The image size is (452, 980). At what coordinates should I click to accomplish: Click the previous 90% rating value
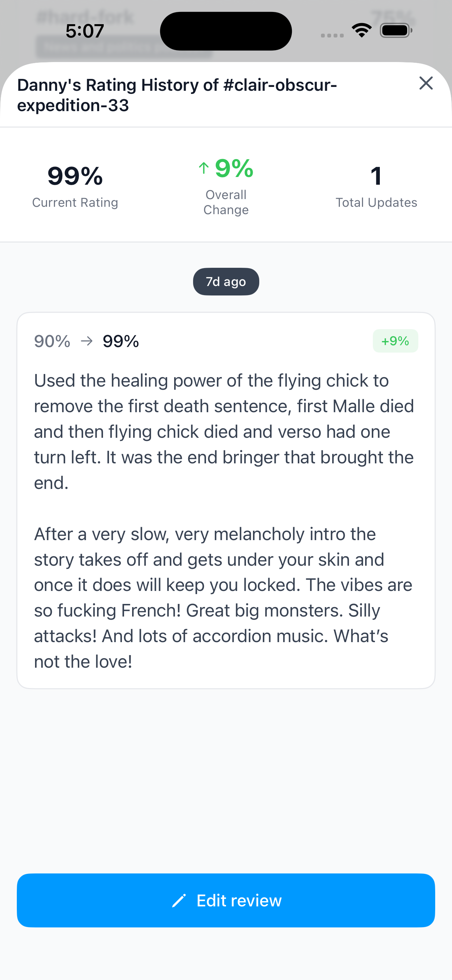(52, 341)
